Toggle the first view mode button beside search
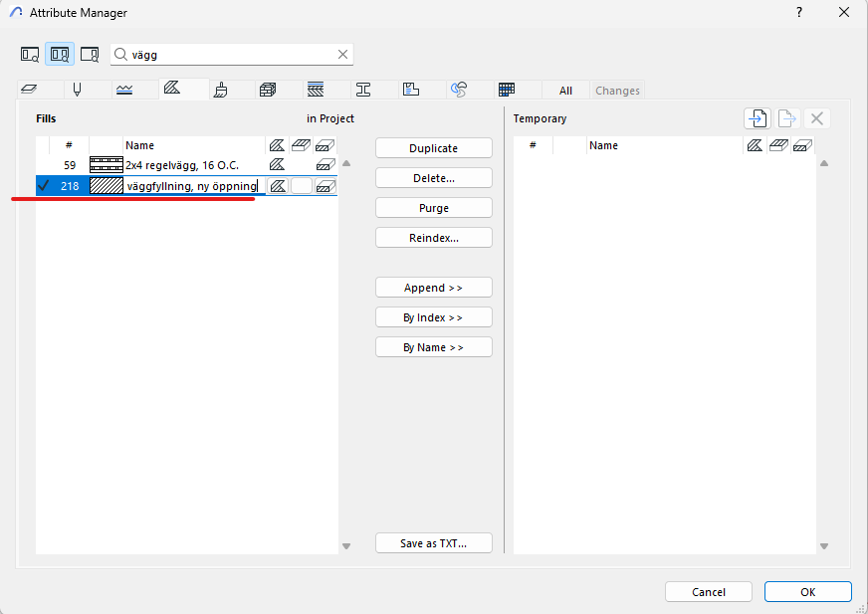 (30, 54)
